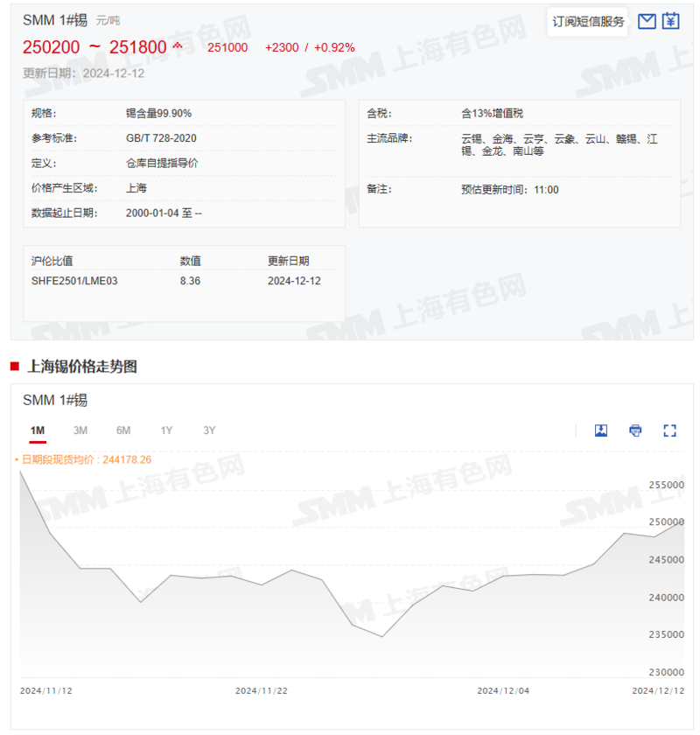700x735 pixels.
Task: Click the 2024/11/12 x-axis date label
Action: (46, 691)
